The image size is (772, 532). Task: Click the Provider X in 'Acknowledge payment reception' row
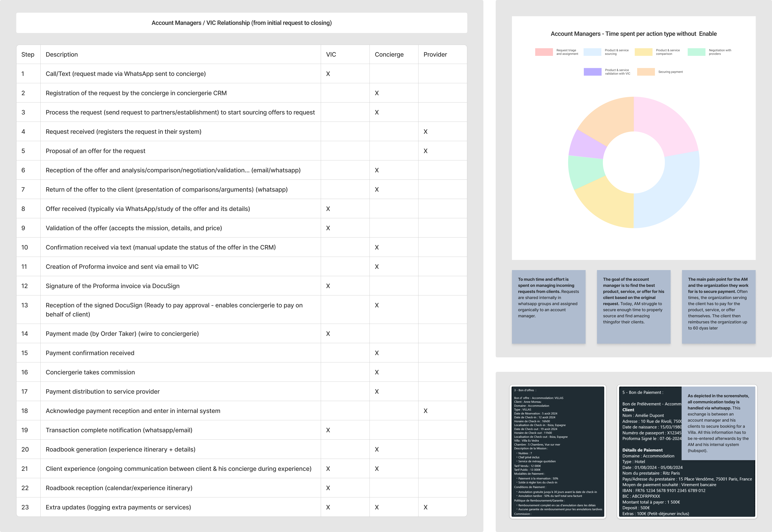pyautogui.click(x=425, y=411)
